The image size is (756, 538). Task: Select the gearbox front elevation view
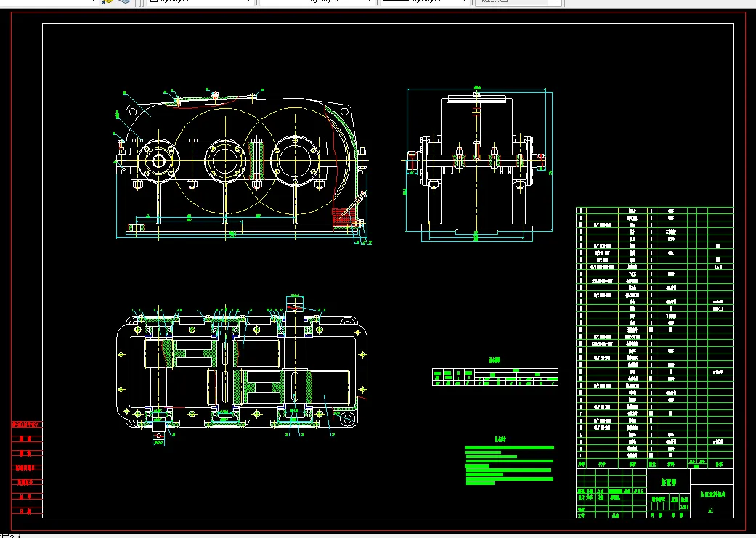point(243,166)
